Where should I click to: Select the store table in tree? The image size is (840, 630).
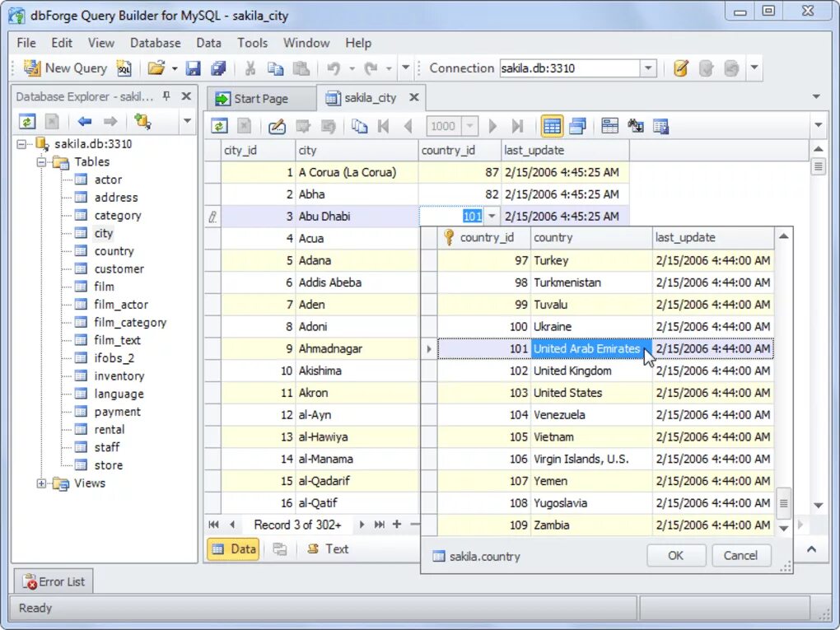108,465
